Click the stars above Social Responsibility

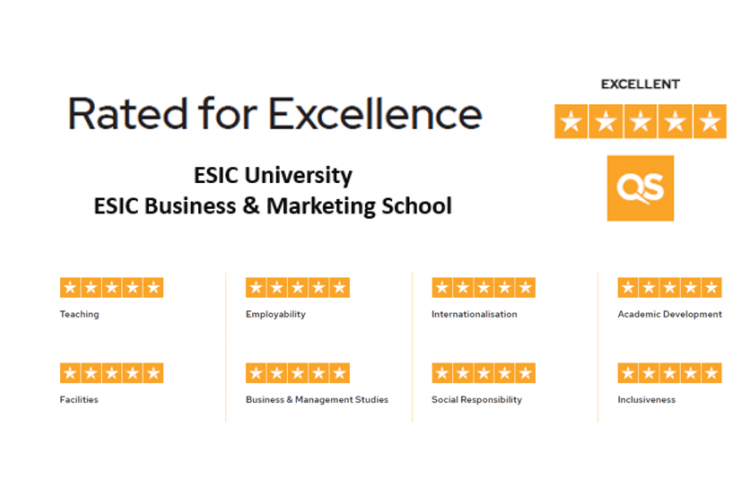pyautogui.click(x=483, y=373)
